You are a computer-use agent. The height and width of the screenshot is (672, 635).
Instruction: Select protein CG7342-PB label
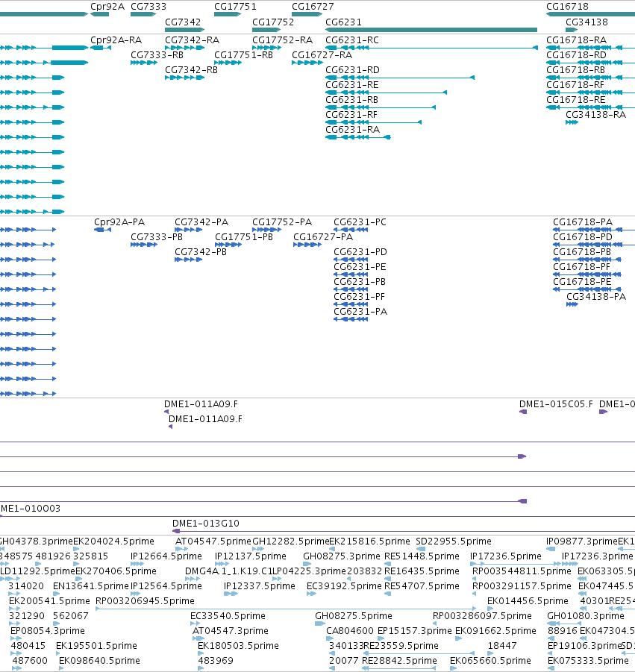coord(201,251)
